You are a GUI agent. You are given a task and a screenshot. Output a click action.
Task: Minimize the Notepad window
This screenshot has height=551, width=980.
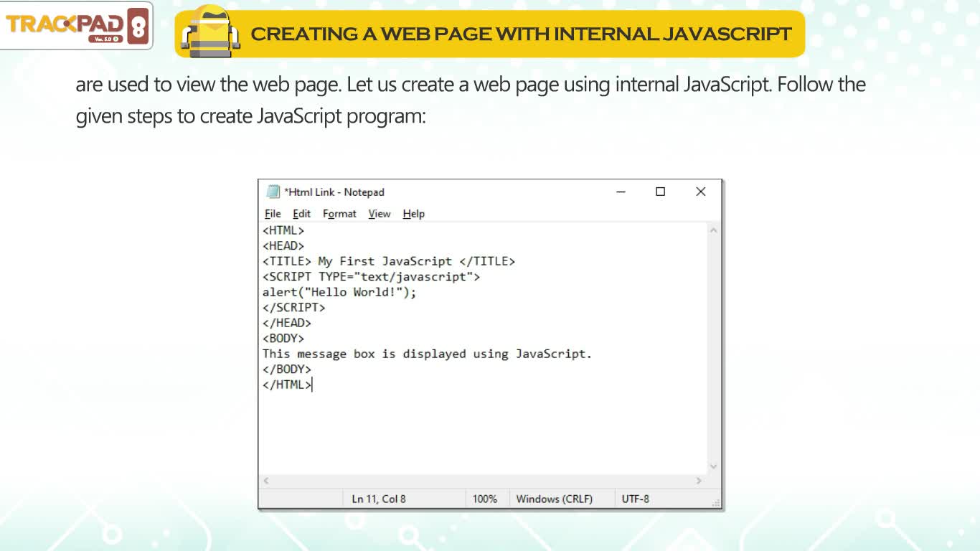tap(621, 192)
